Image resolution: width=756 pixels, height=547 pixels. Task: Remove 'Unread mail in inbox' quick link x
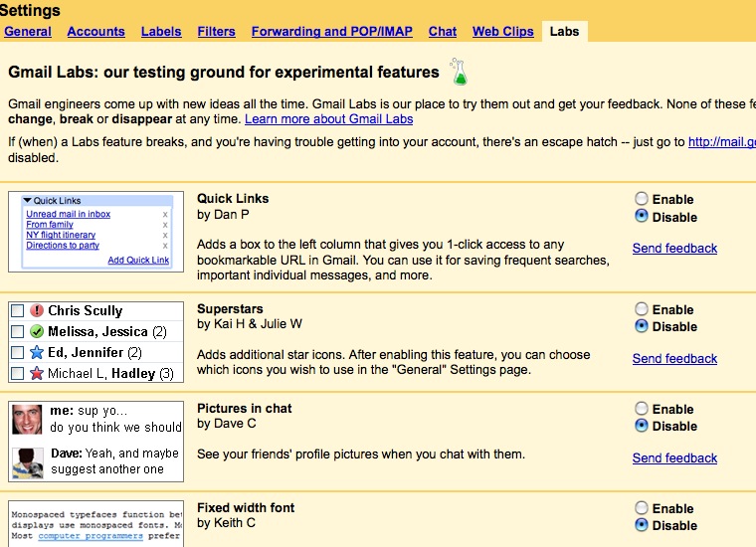tap(165, 215)
